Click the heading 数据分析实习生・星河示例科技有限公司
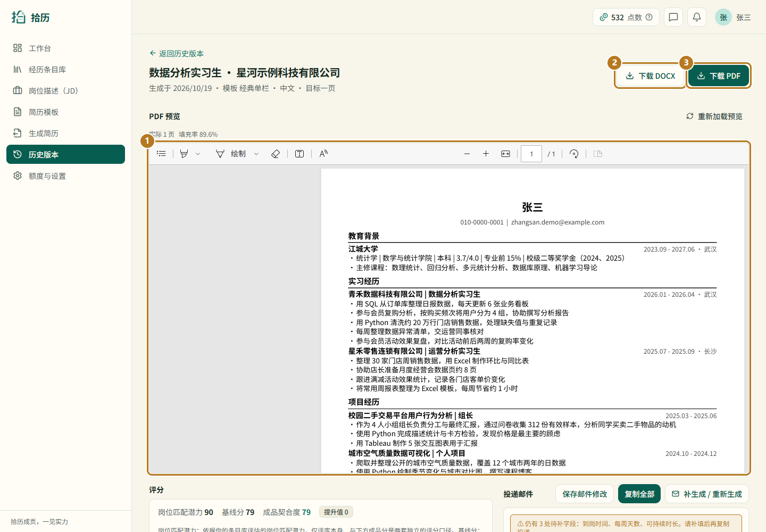Image resolution: width=766 pixels, height=532 pixels. coord(245,72)
